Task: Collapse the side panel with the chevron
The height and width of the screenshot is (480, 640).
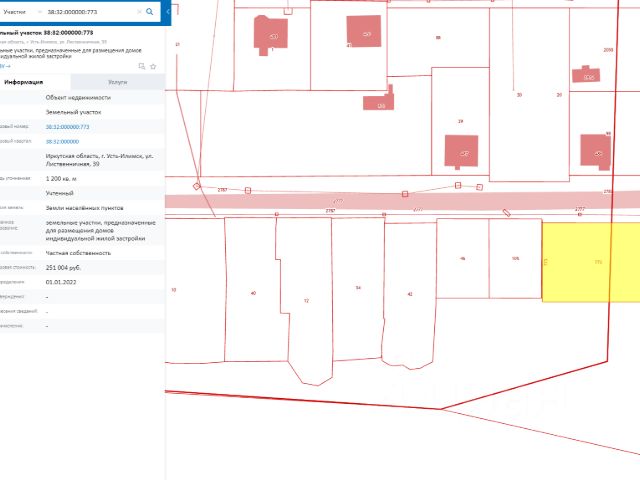Action: (x=168, y=12)
